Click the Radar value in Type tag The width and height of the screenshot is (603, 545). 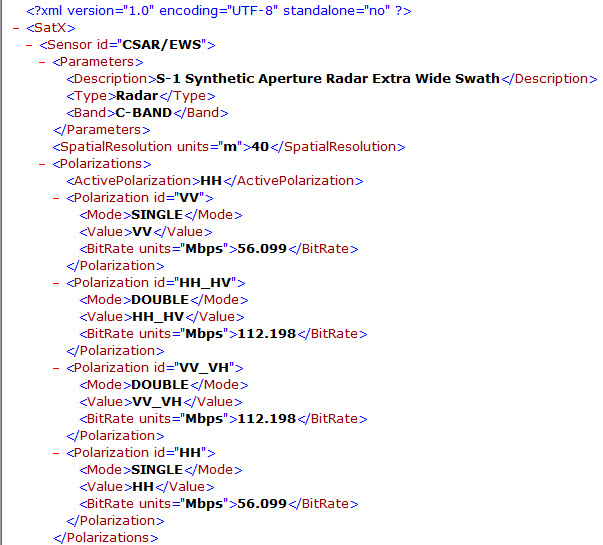[137, 96]
